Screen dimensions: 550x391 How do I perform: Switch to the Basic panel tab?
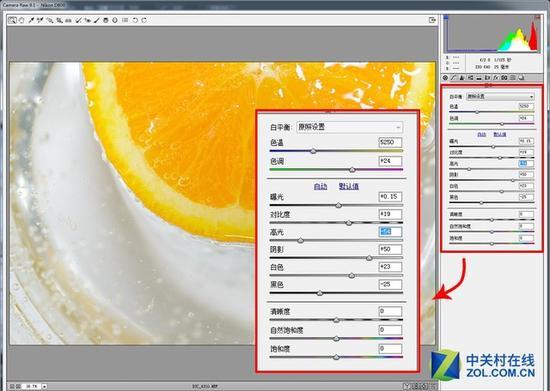click(445, 77)
